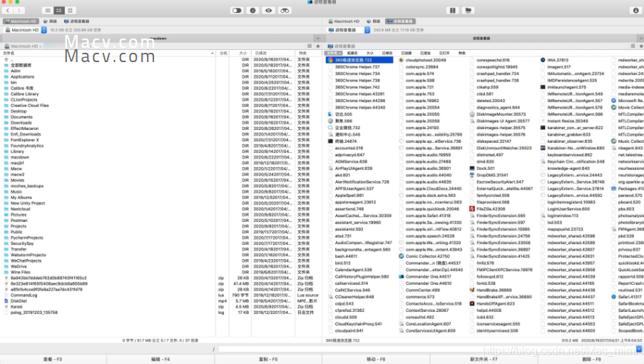Click 新文件夹 - F7 button

tap(484, 359)
